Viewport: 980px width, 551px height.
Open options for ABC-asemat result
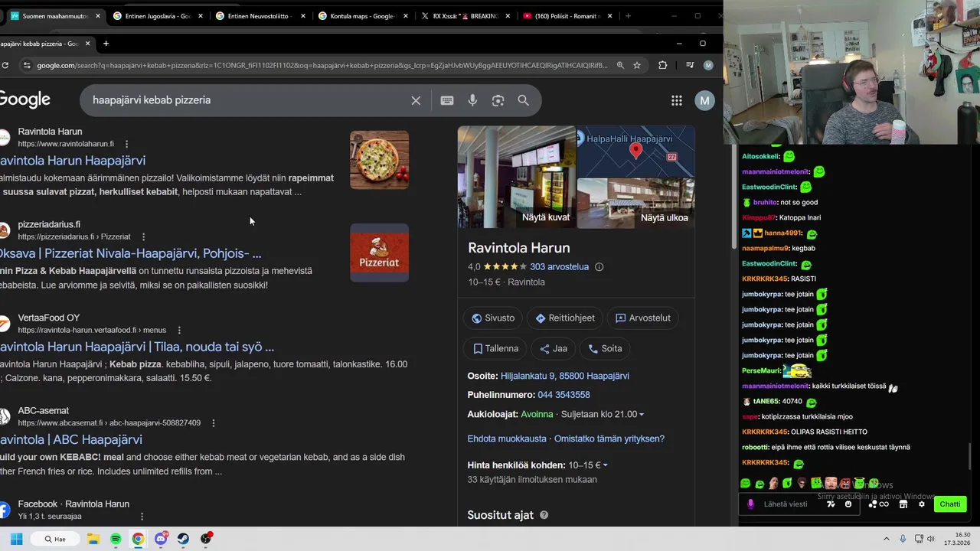(214, 422)
